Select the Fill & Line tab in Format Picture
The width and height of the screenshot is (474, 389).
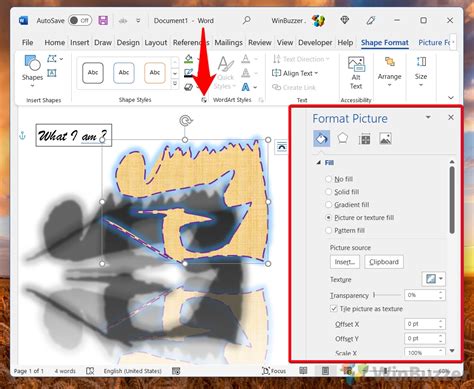pos(322,139)
